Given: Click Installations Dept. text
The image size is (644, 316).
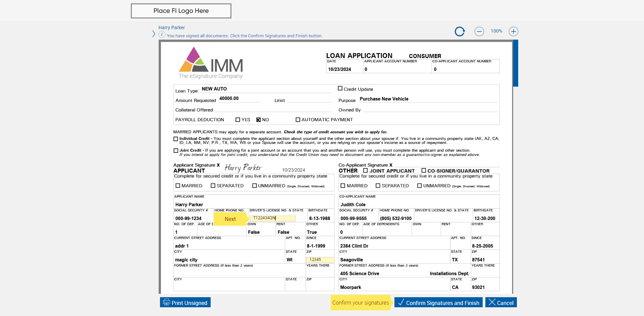Looking at the screenshot, I should (x=449, y=274).
